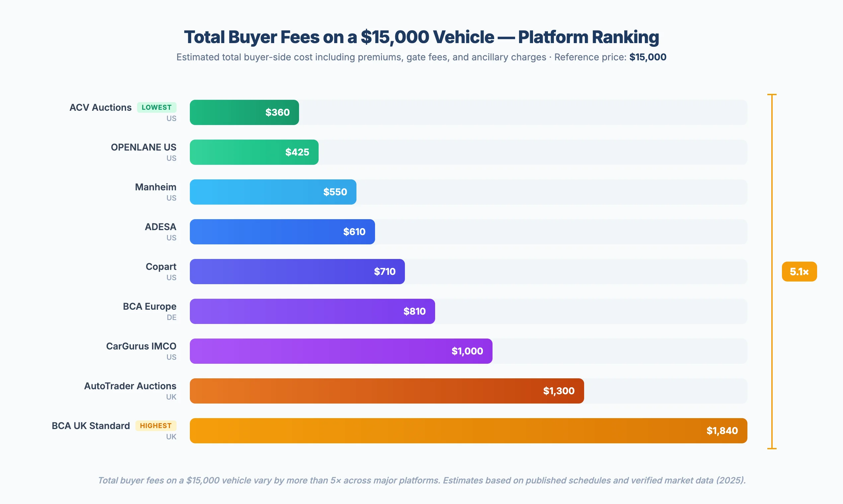Select the DE tag under BCA Europe

(x=172, y=317)
